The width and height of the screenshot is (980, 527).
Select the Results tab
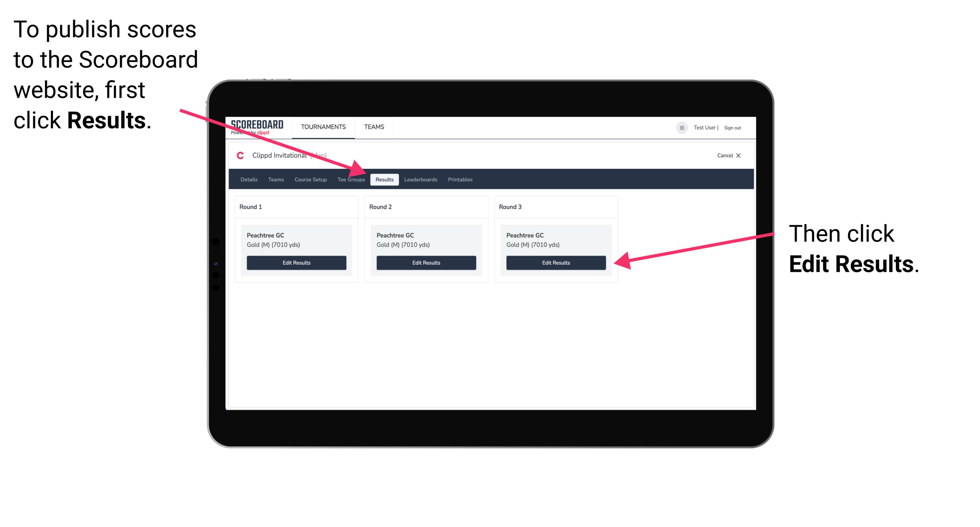click(384, 180)
